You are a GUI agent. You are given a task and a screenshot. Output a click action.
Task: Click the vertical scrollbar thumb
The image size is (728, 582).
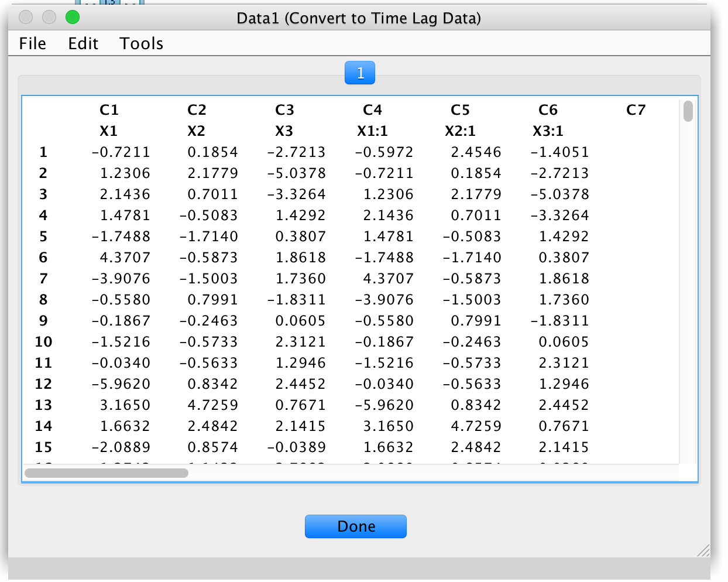point(688,111)
